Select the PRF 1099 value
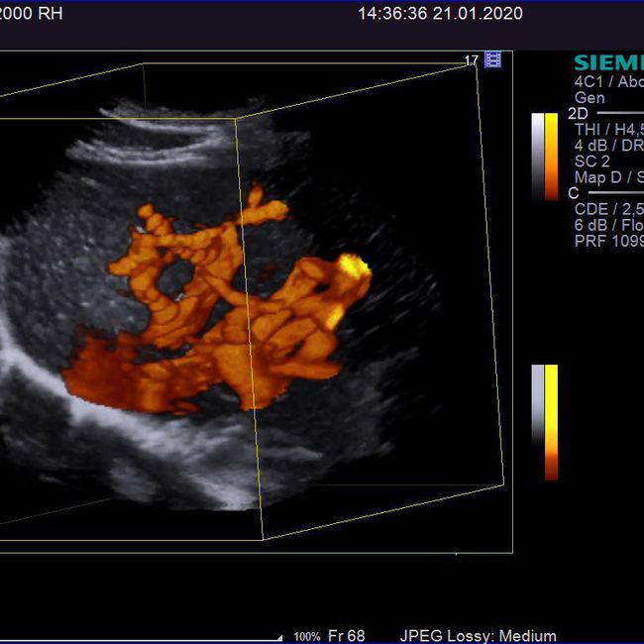This screenshot has height=644, width=644. 608,241
